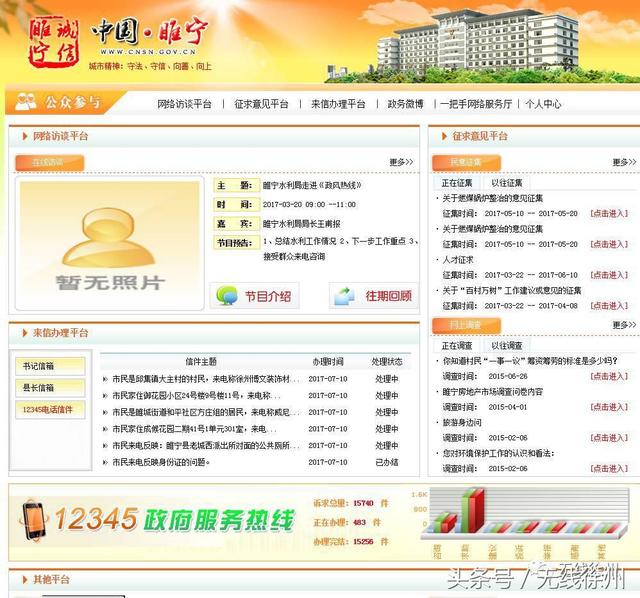Open letter about 睢城街道和平社区方庄组
This screenshot has width=640, height=598.
(x=206, y=412)
